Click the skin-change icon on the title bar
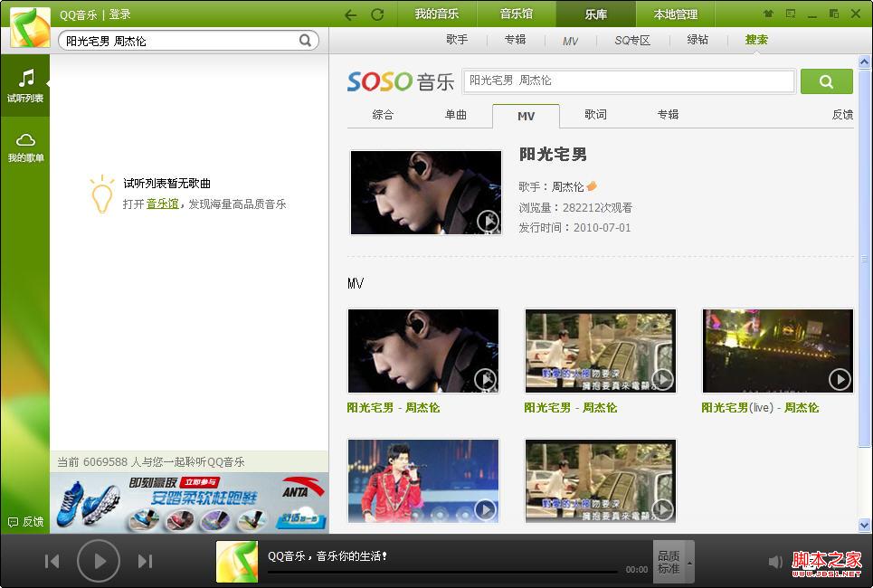873x588 pixels. (x=767, y=14)
